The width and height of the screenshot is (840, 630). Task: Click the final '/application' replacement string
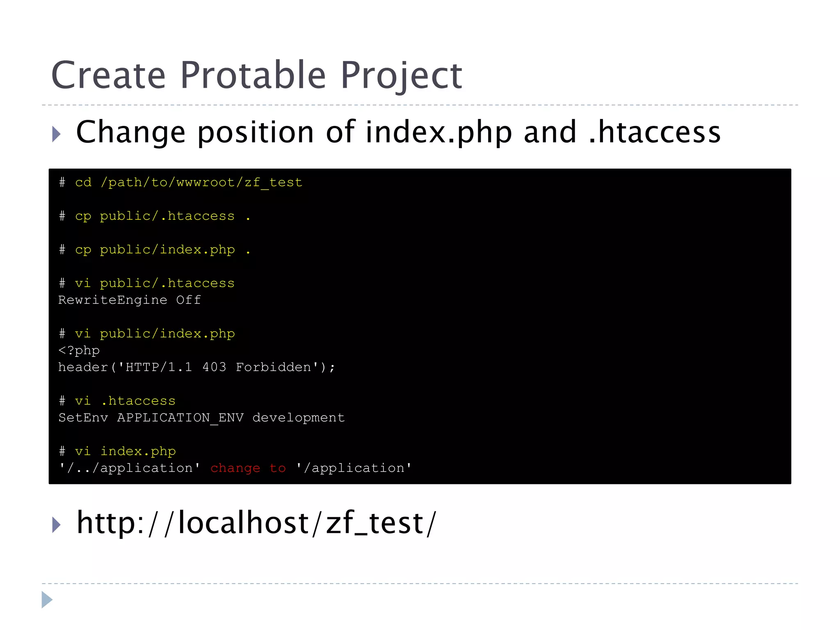[354, 468]
